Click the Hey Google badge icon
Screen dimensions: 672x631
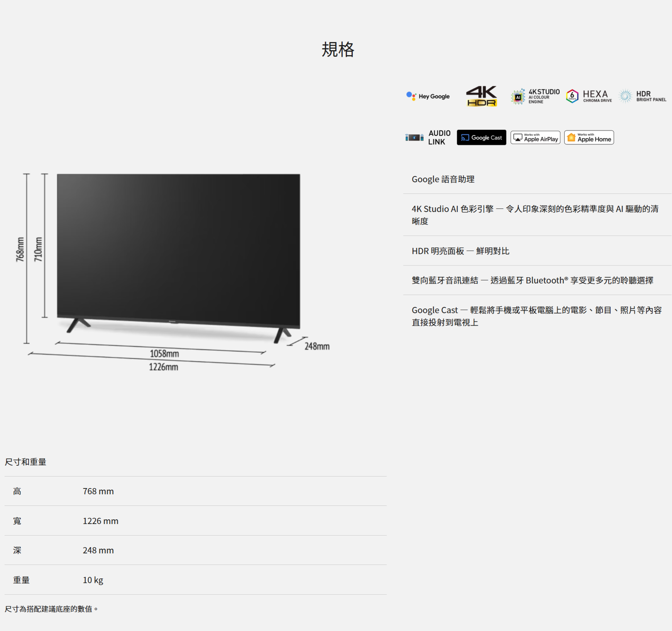coord(428,96)
